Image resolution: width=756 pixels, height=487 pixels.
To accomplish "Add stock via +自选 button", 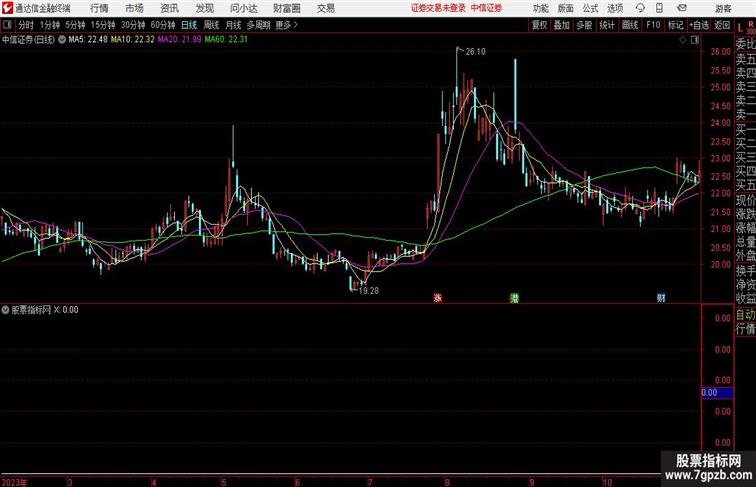I will [x=699, y=25].
